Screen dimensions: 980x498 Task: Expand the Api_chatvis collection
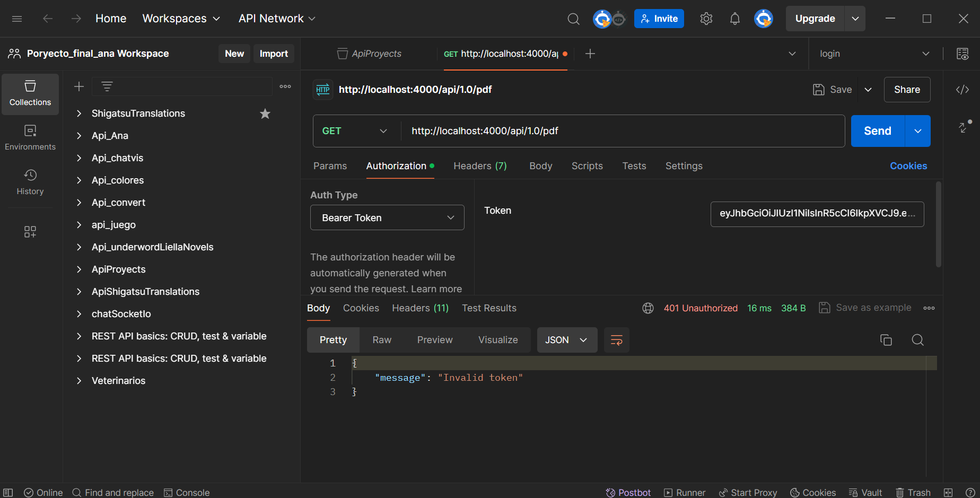click(79, 158)
